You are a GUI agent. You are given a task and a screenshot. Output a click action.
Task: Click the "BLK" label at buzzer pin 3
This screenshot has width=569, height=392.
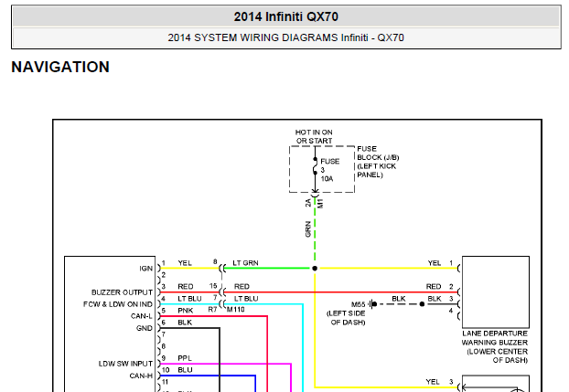pos(435,299)
